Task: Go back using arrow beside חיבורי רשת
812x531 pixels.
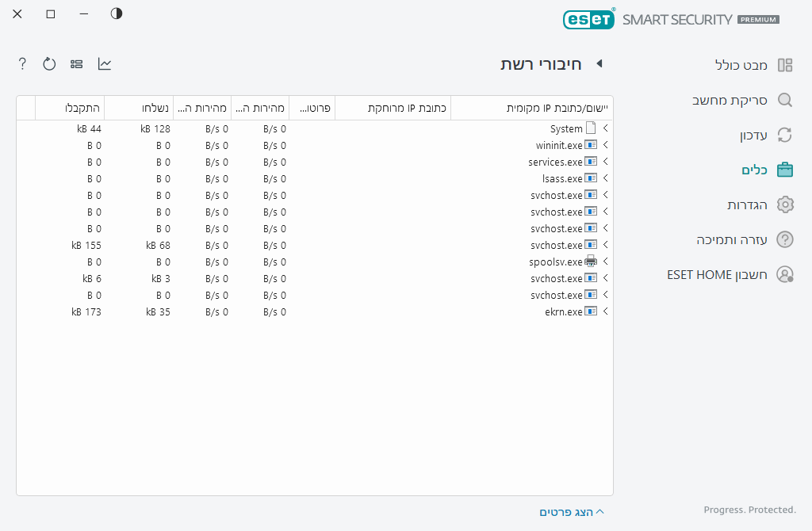Action: coord(599,64)
